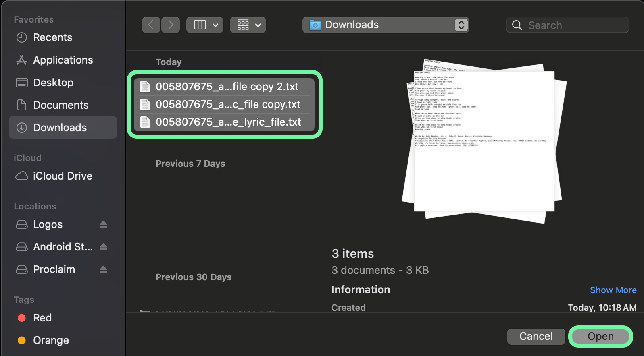Open Applications in the sidebar
644x356 pixels.
[63, 60]
